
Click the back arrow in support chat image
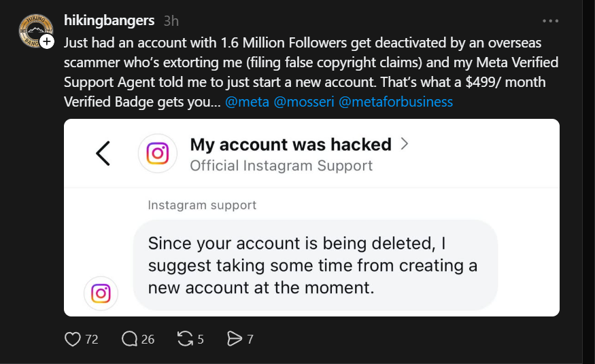(103, 153)
